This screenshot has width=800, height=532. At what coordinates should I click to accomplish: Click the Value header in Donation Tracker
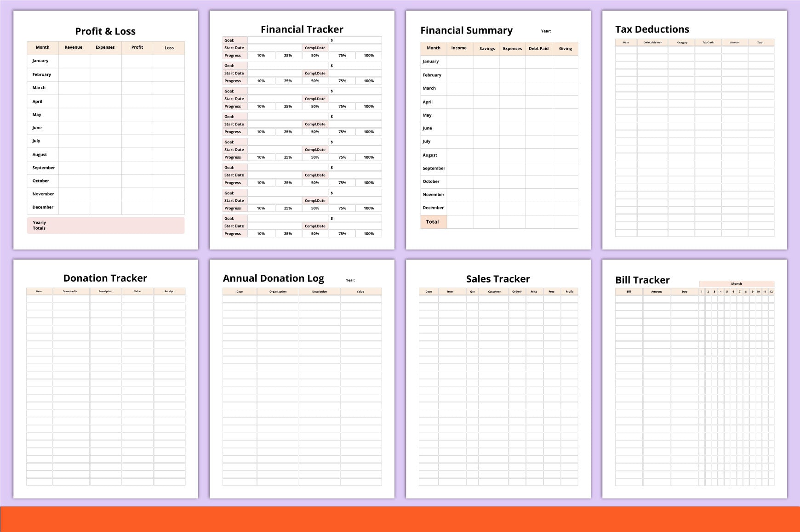(x=137, y=291)
